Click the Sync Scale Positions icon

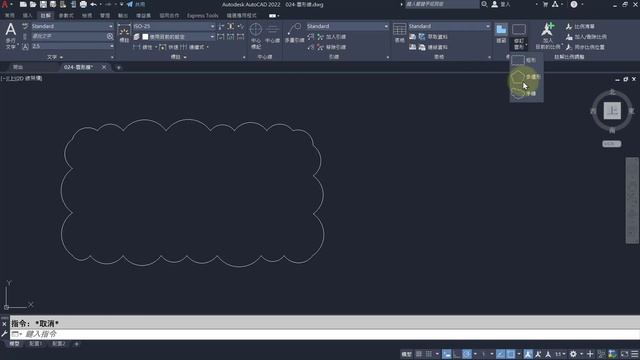569,47
